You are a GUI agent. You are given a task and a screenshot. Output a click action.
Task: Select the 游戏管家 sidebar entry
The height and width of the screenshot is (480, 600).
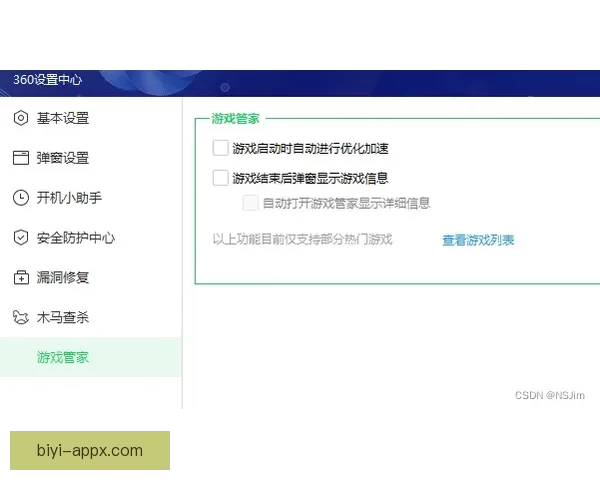[x=90, y=357]
